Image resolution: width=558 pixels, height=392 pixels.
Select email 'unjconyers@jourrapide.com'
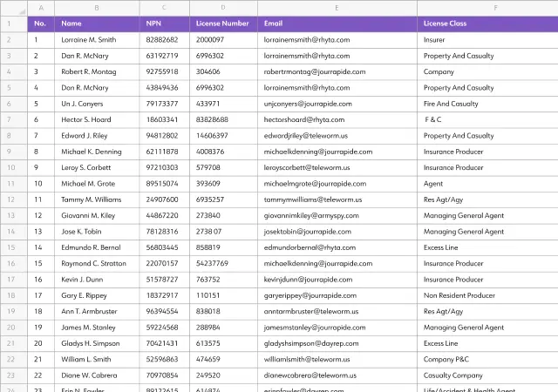(337, 104)
